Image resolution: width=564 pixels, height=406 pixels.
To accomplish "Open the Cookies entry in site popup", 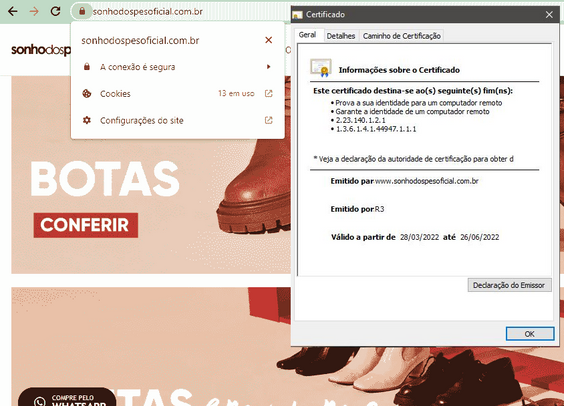I will coord(177,93).
